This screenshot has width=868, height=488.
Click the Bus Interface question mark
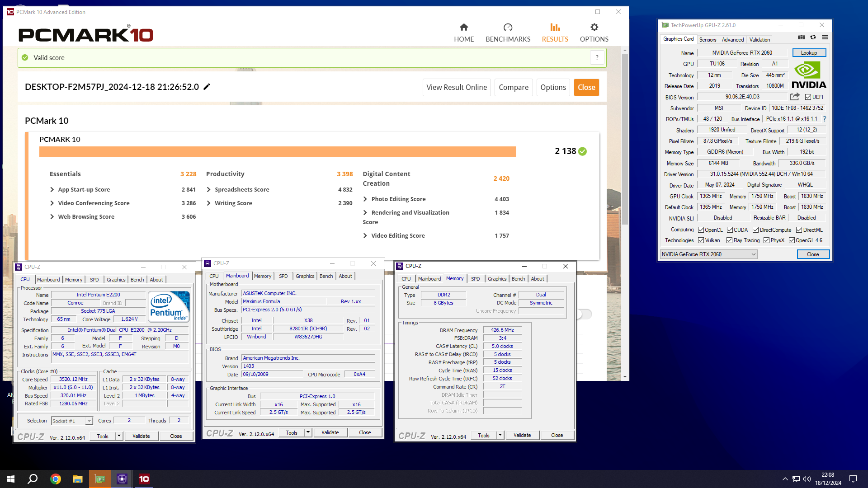pos(825,119)
